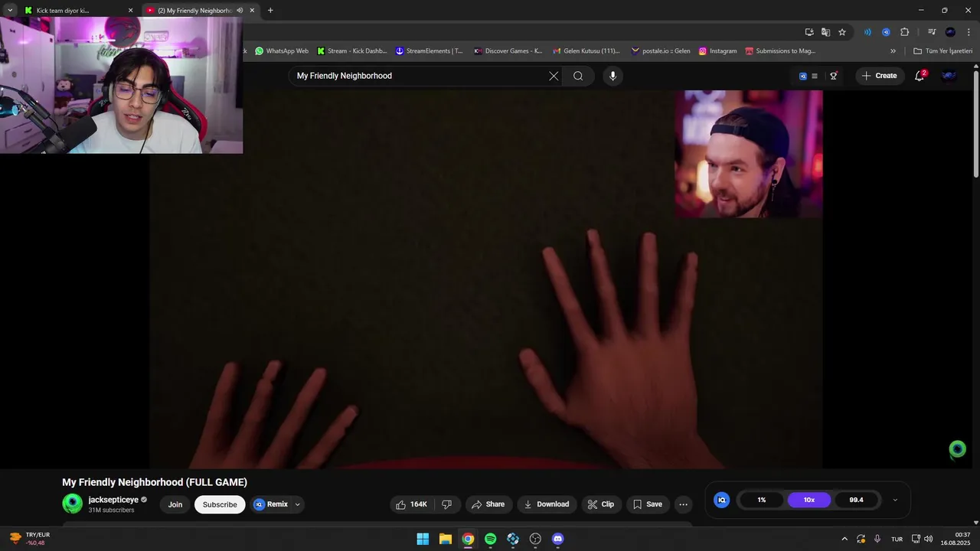
Task: Open the Instagram bookmark
Action: (718, 51)
